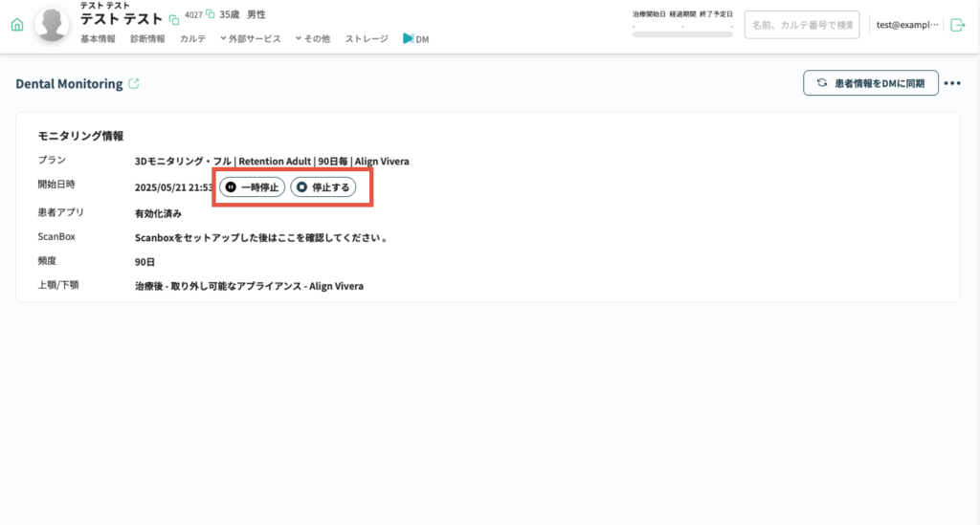Go to the カルテ tab
Screen dimensions: 980x525
tap(192, 38)
